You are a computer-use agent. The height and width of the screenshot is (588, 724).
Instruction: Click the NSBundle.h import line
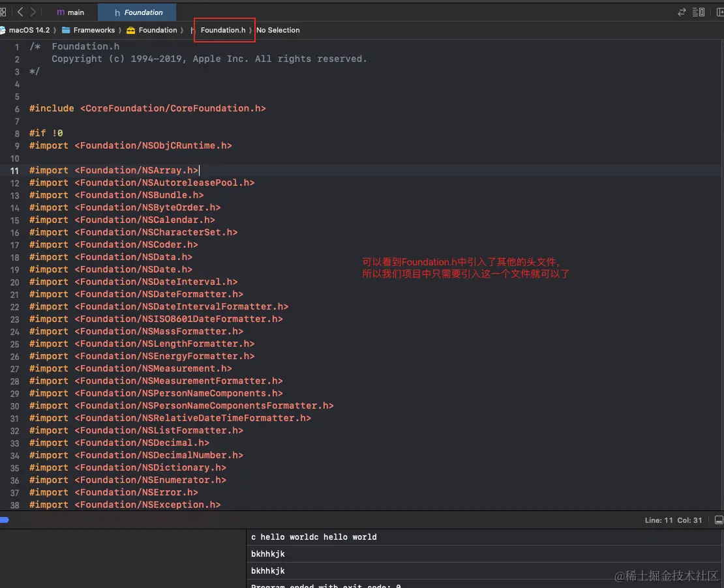117,195
